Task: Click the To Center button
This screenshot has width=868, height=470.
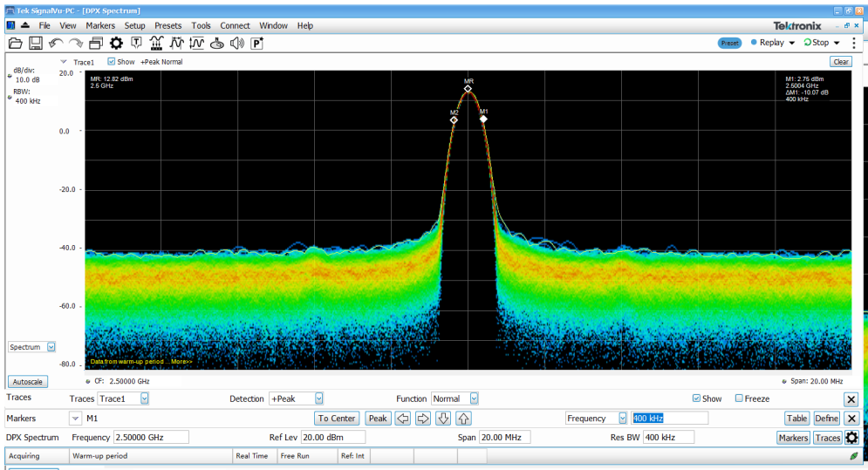Action: pos(337,419)
